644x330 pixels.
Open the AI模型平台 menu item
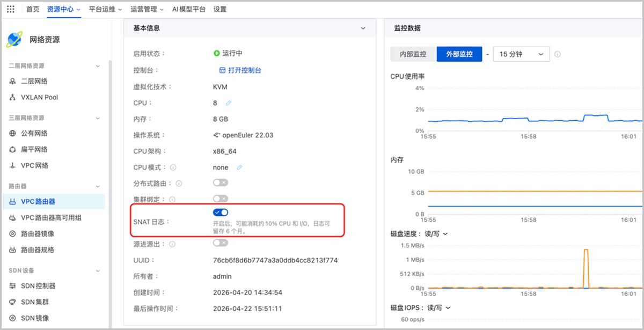188,9
